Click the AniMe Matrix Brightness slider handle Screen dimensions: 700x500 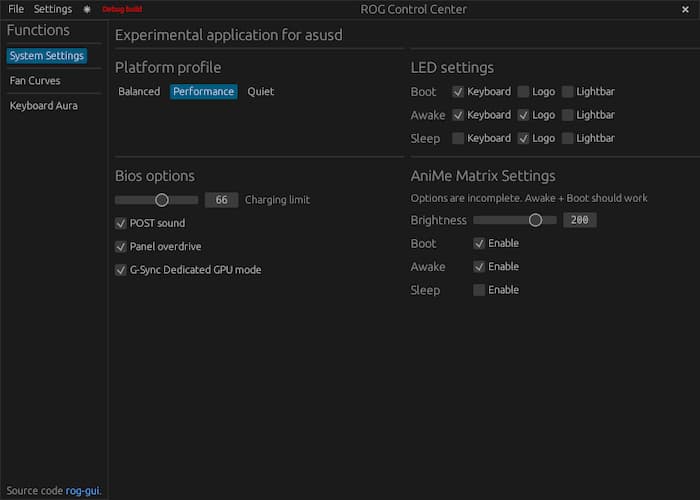click(x=535, y=220)
